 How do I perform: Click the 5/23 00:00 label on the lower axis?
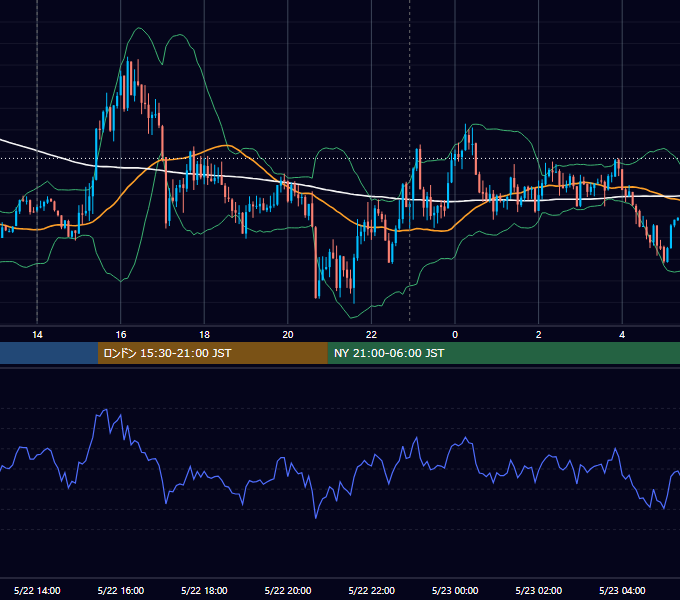pyautogui.click(x=455, y=590)
